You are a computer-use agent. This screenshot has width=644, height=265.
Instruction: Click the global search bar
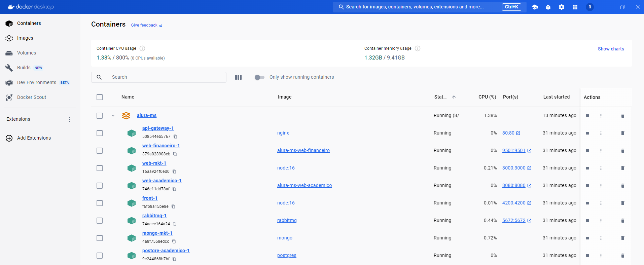point(430,7)
